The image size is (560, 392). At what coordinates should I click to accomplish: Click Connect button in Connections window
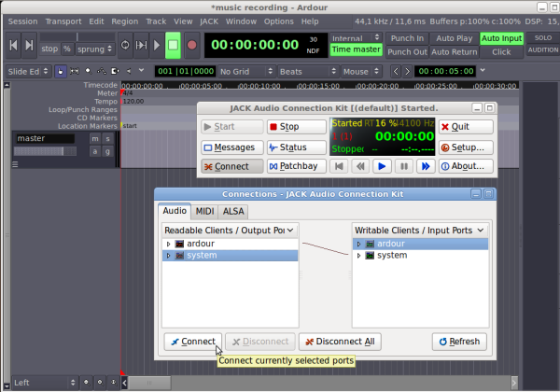pyautogui.click(x=193, y=342)
